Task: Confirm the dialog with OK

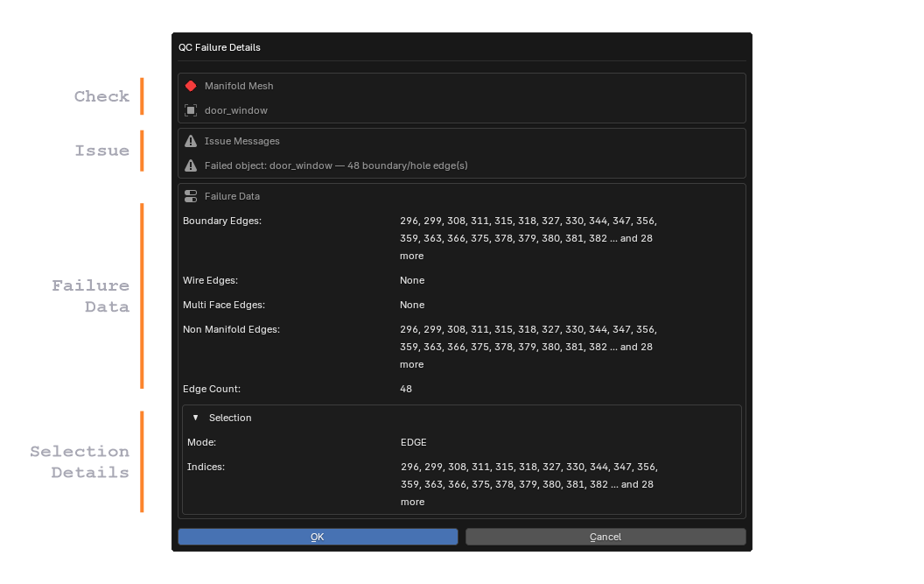Action: point(318,537)
